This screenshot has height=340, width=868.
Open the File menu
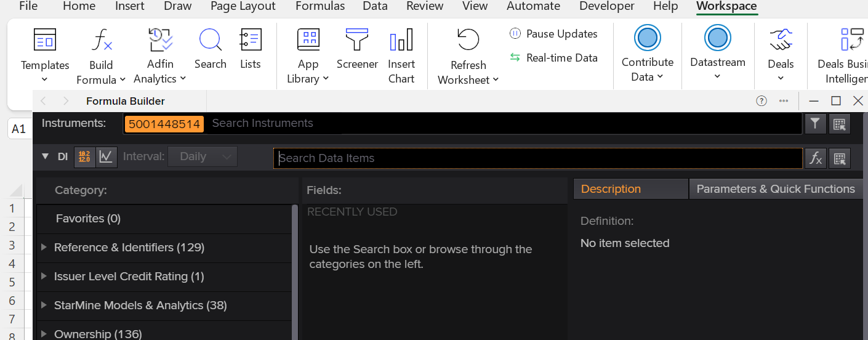pos(28,6)
